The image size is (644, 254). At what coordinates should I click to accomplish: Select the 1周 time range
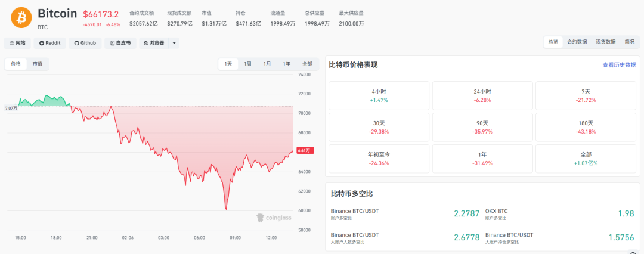(x=247, y=64)
